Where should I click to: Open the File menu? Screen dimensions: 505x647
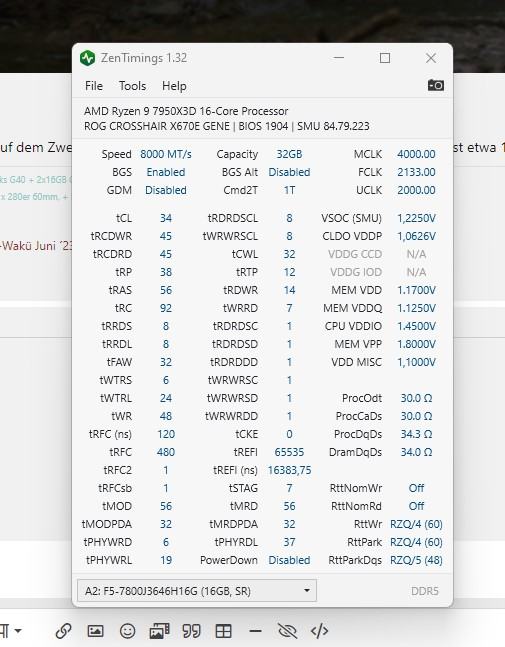point(94,86)
